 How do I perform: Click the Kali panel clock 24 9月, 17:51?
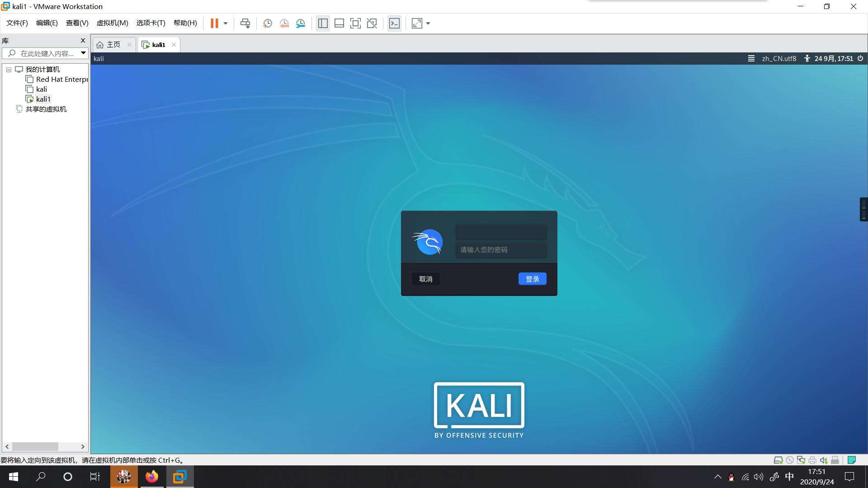(834, 58)
